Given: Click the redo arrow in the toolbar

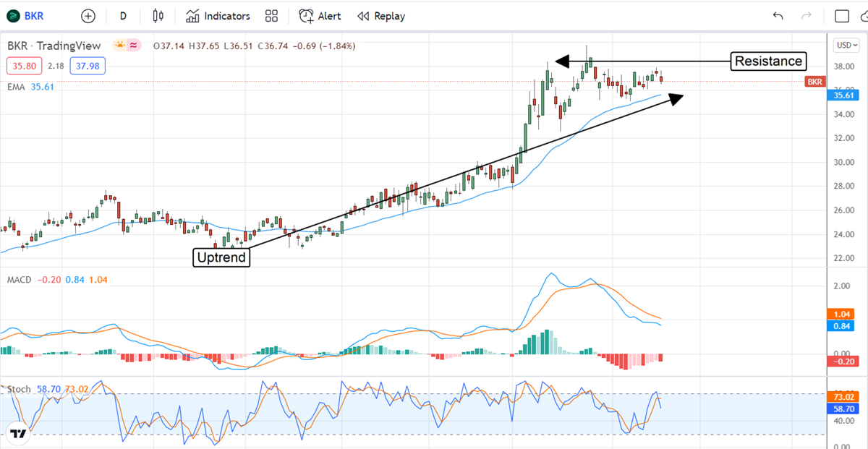Looking at the screenshot, I should [x=807, y=16].
